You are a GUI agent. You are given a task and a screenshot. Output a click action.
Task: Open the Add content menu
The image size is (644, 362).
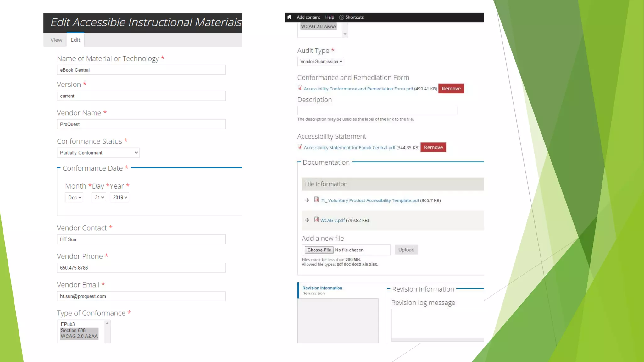coord(308,17)
